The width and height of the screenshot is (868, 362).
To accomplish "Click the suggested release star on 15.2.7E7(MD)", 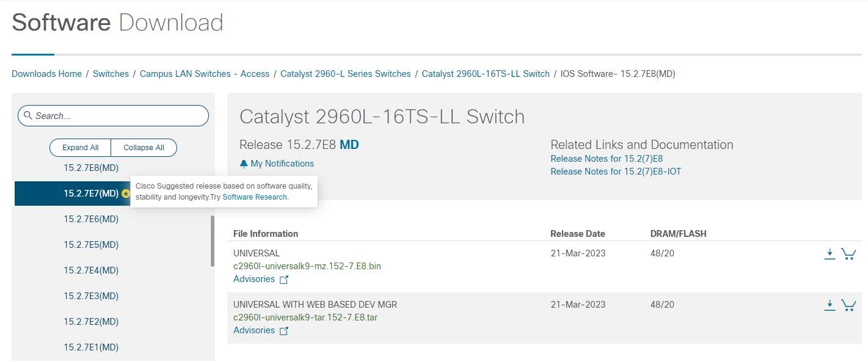I will [125, 194].
